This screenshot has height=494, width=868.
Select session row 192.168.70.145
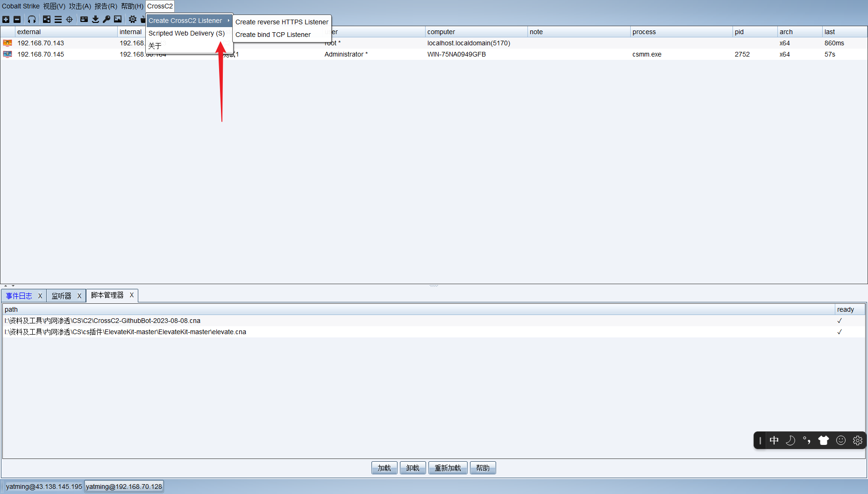point(434,54)
